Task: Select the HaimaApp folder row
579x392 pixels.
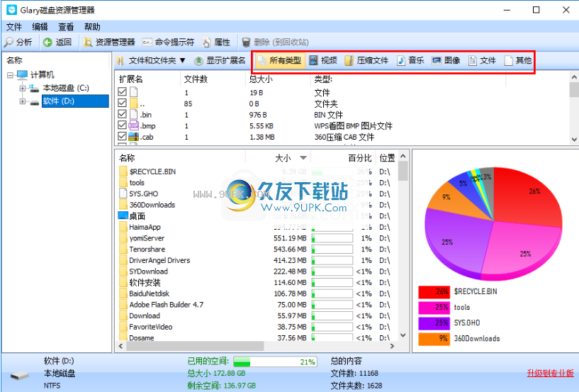Action: pyautogui.click(x=257, y=227)
